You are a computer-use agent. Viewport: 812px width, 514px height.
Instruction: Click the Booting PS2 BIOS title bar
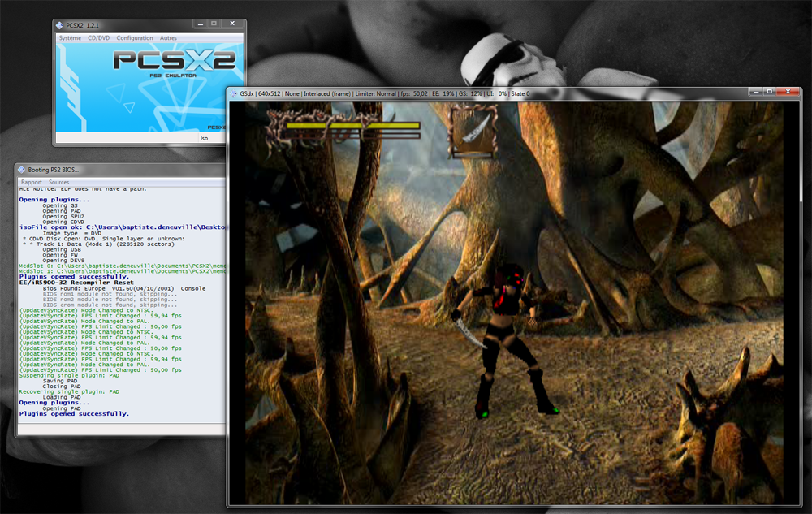click(122, 169)
